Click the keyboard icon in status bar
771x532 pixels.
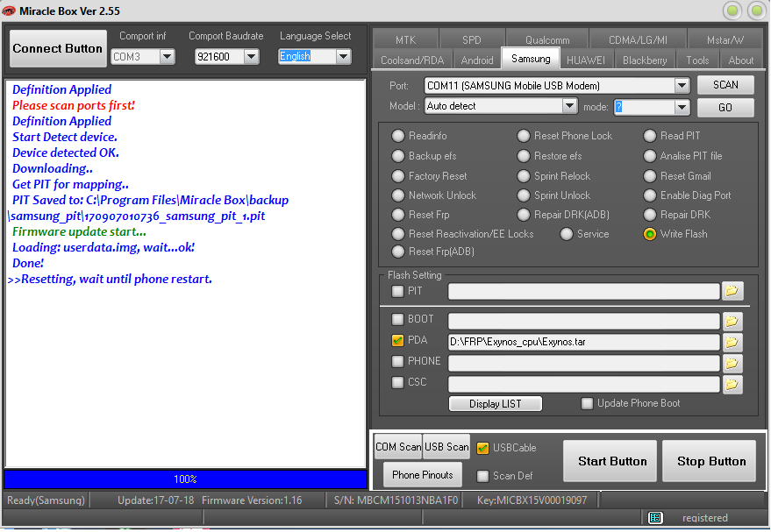[655, 517]
